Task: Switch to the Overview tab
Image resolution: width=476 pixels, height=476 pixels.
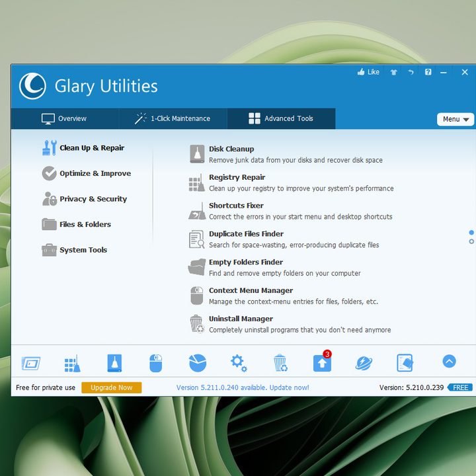Action: click(64, 119)
